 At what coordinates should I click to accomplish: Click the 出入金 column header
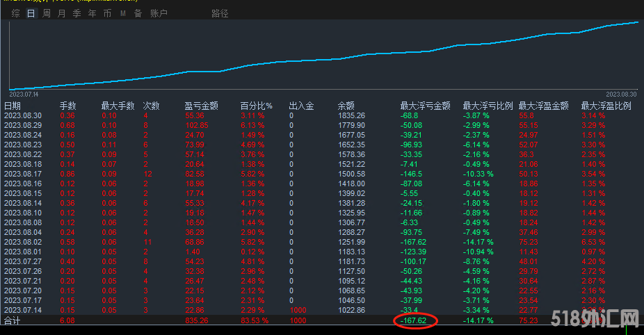[x=301, y=106]
